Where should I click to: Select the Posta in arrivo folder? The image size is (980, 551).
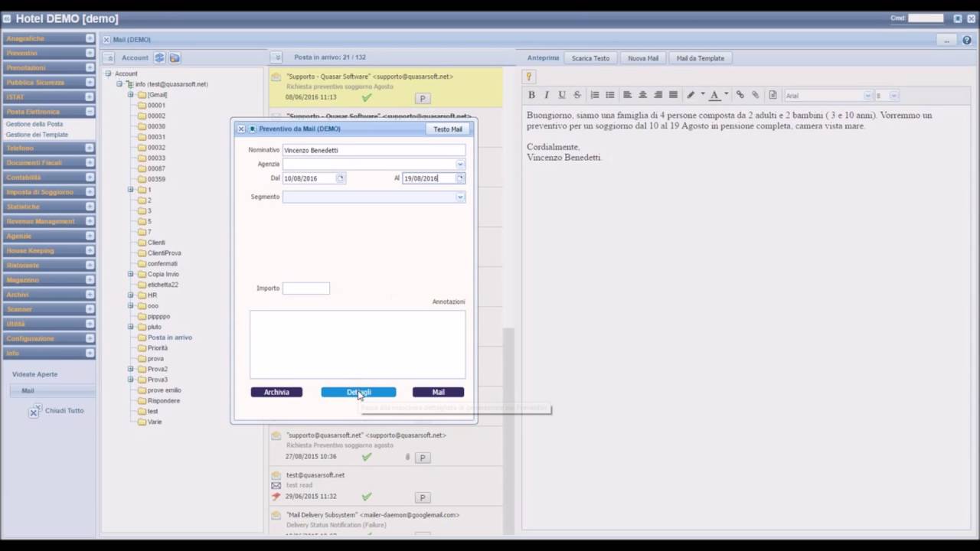(x=170, y=337)
